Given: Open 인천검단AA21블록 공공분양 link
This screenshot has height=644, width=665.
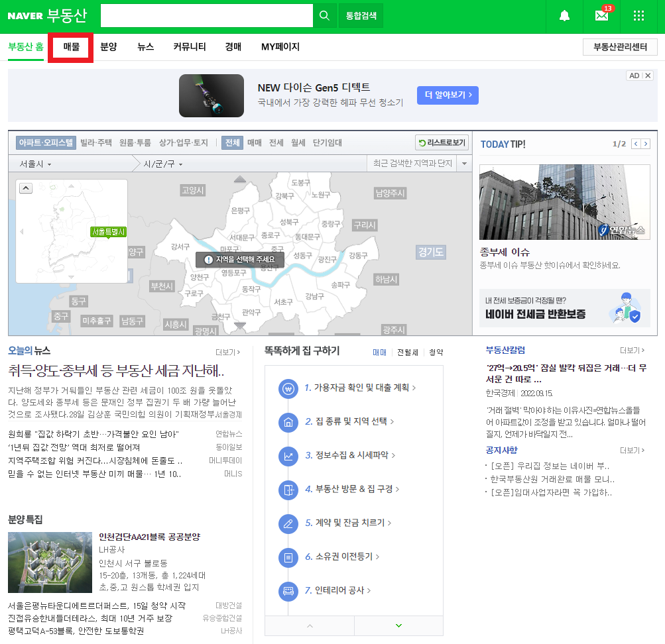Looking at the screenshot, I should click(x=149, y=537).
